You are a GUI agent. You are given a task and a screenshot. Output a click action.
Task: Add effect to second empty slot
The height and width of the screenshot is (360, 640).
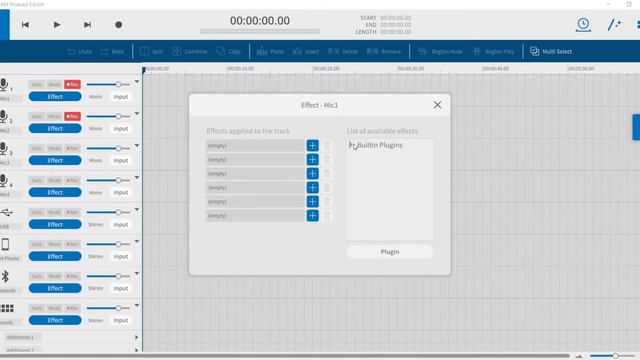(x=313, y=160)
